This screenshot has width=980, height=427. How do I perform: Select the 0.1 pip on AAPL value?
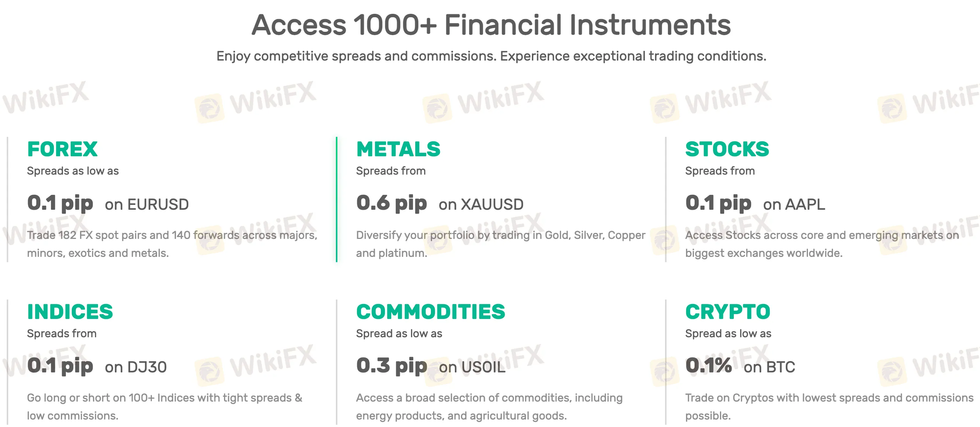click(x=755, y=203)
